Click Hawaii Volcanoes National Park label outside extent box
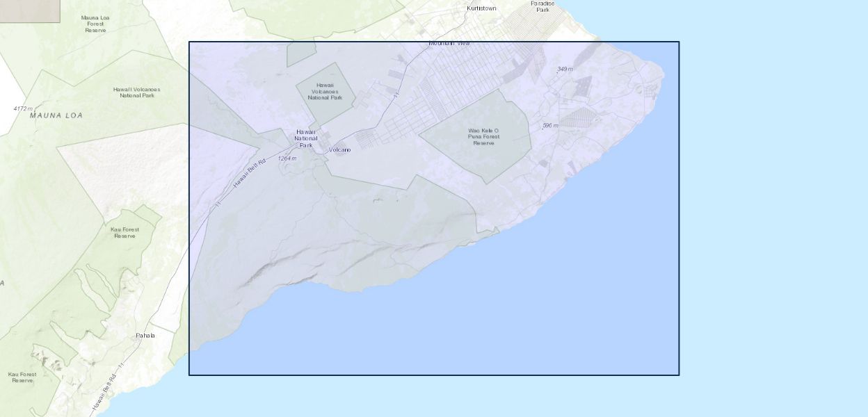 136,92
